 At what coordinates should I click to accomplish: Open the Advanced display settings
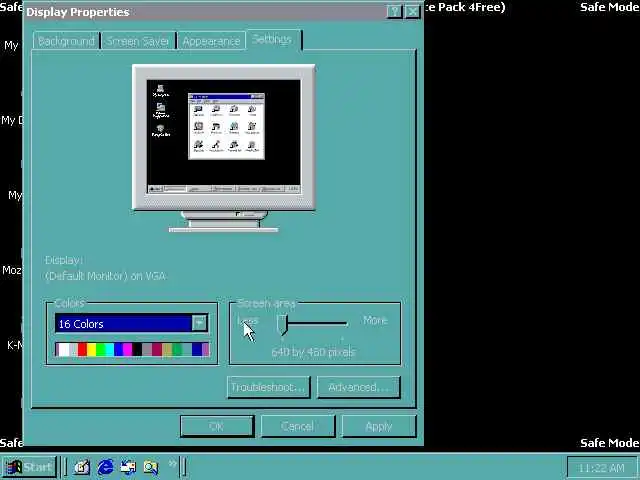pos(358,387)
